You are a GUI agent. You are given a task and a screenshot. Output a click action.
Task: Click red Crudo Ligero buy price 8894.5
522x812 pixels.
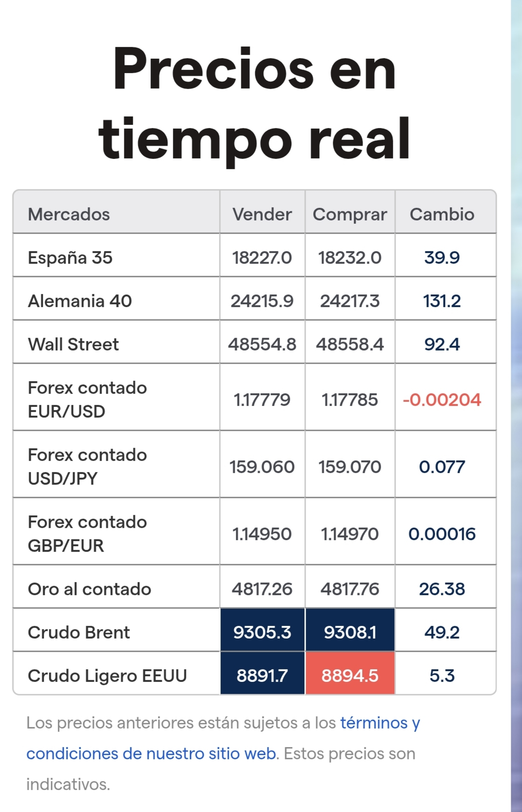click(x=350, y=675)
